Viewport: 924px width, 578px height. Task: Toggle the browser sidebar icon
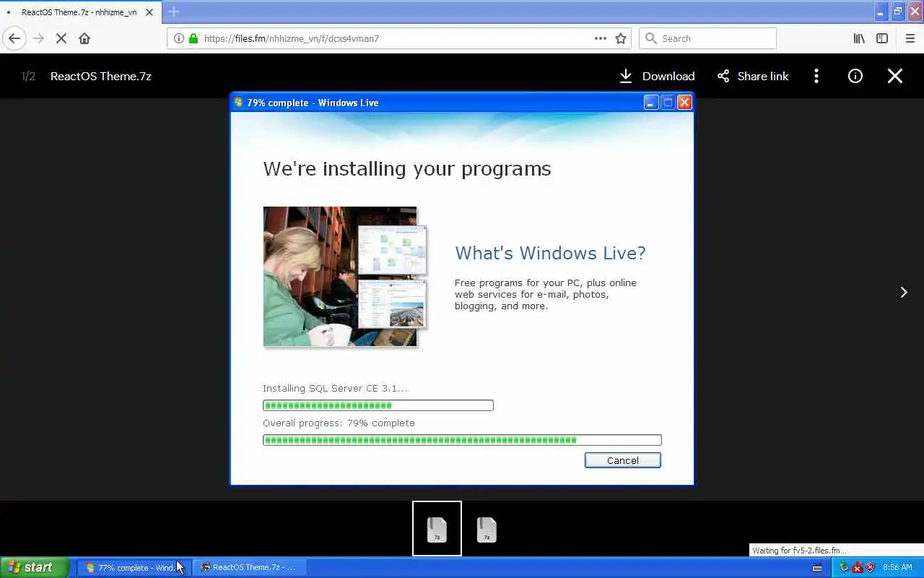click(882, 38)
